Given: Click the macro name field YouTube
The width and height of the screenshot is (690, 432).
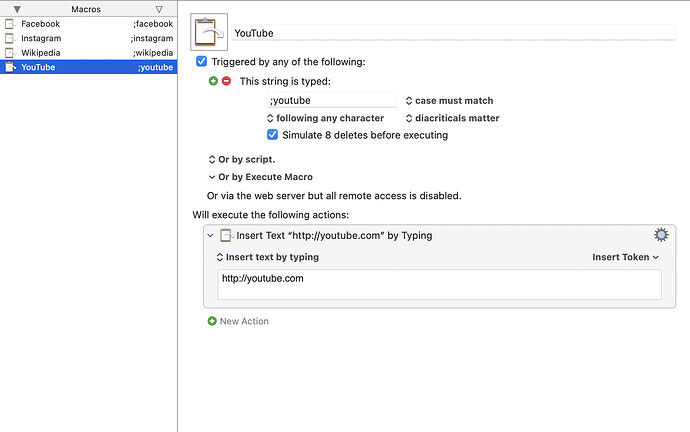Looking at the screenshot, I should pos(452,33).
